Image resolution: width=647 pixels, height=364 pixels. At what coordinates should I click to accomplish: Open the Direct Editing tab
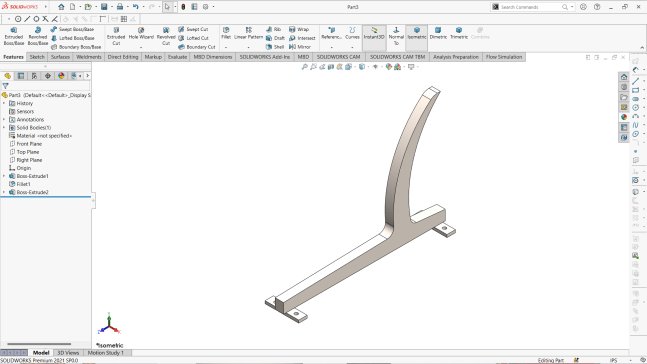tap(123, 57)
